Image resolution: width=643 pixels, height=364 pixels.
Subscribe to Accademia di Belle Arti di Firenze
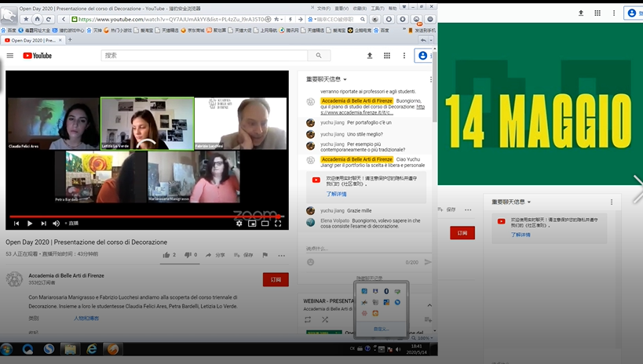[276, 279]
